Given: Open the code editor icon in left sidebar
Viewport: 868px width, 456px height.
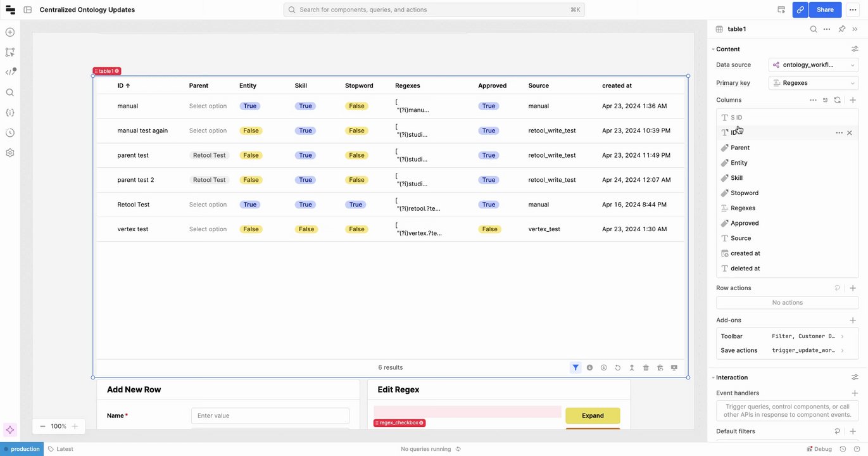Looking at the screenshot, I should (10, 72).
